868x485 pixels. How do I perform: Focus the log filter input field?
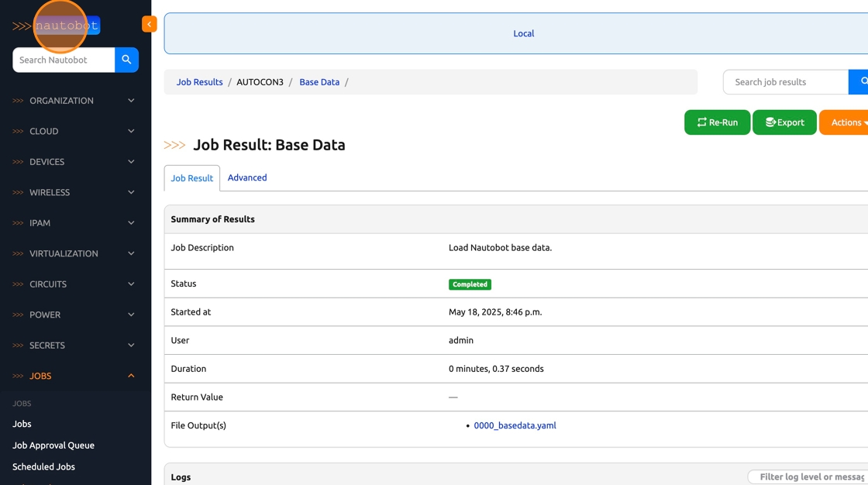810,477
